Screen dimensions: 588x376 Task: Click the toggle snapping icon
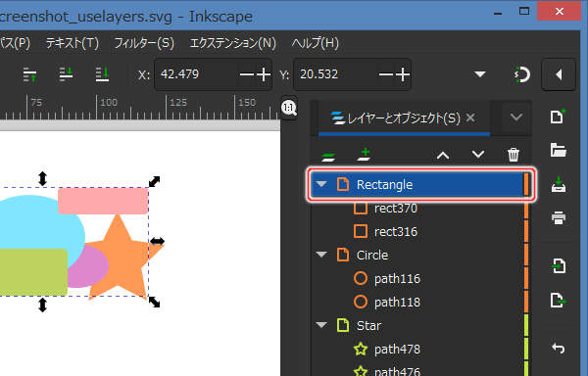click(x=522, y=74)
